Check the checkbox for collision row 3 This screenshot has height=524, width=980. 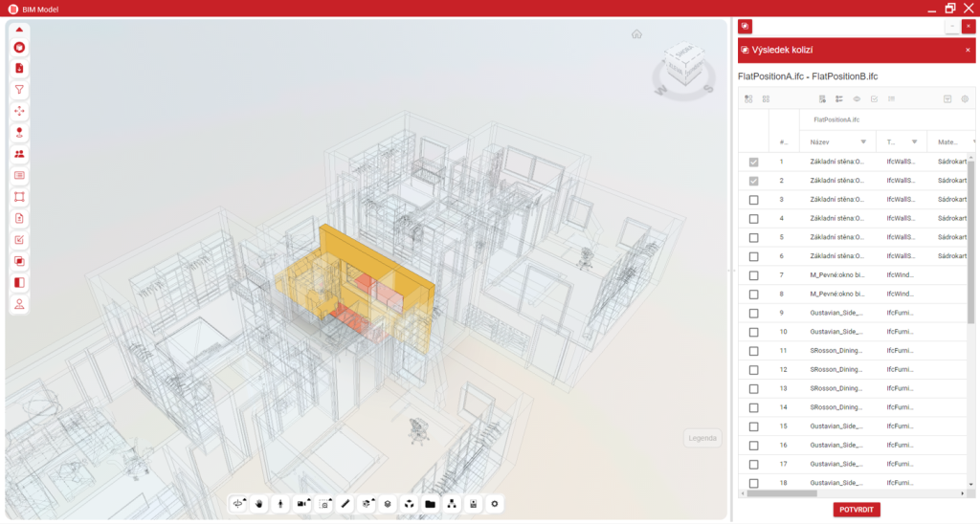[753, 200]
